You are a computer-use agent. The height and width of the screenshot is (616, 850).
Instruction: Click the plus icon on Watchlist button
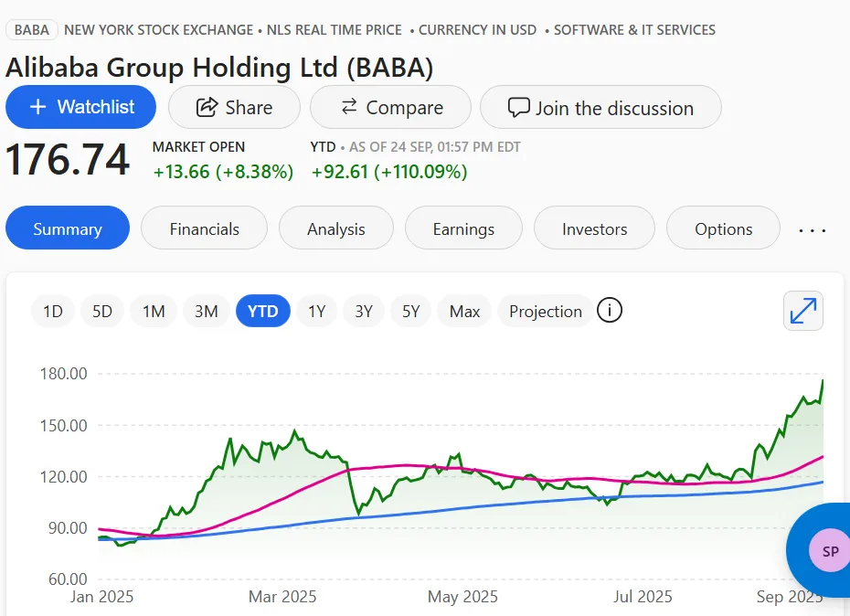pos(37,107)
